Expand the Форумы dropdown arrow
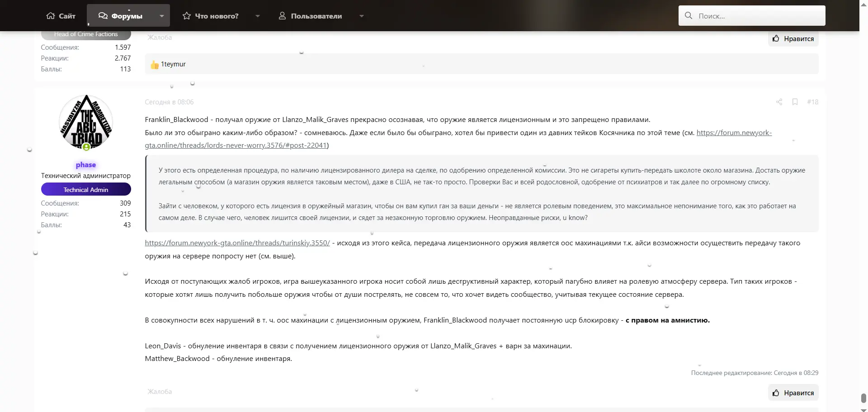The height and width of the screenshot is (412, 868). [161, 16]
